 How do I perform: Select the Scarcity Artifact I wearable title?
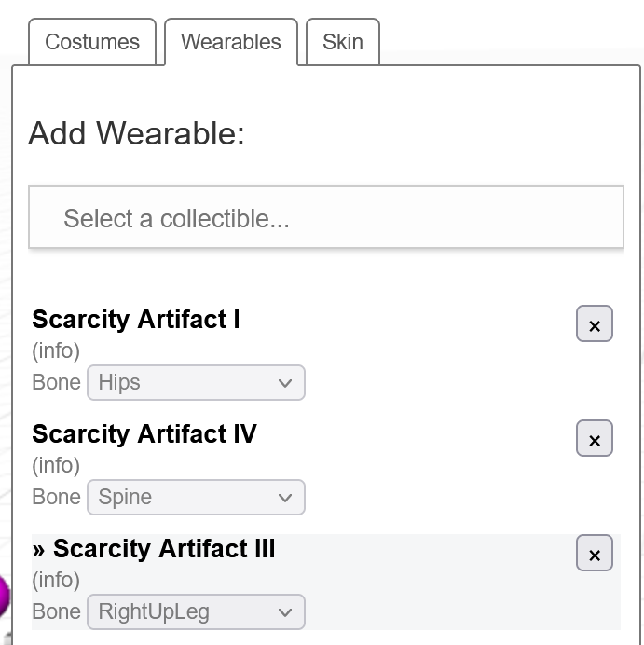(x=136, y=320)
